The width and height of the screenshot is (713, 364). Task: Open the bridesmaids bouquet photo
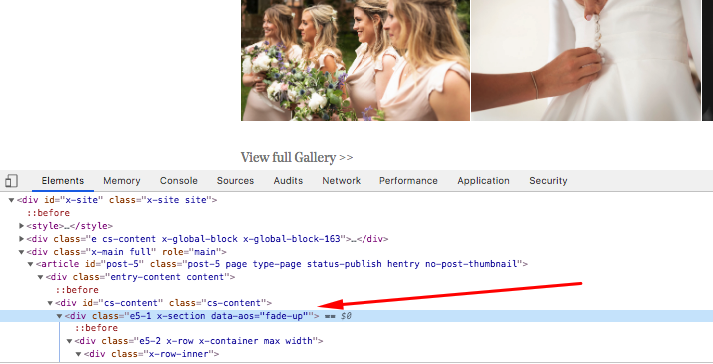(x=355, y=60)
